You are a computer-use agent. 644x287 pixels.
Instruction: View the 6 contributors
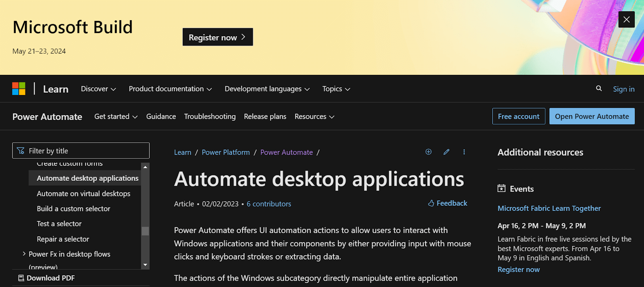coord(269,204)
